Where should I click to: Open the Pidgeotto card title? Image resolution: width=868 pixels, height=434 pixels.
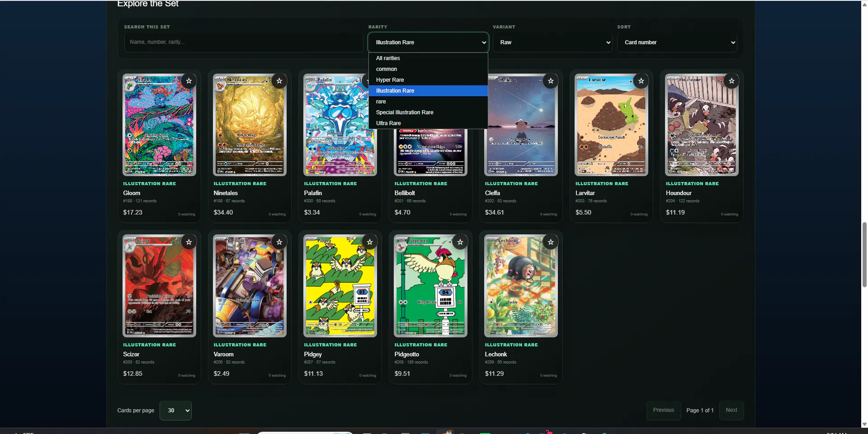pos(407,355)
